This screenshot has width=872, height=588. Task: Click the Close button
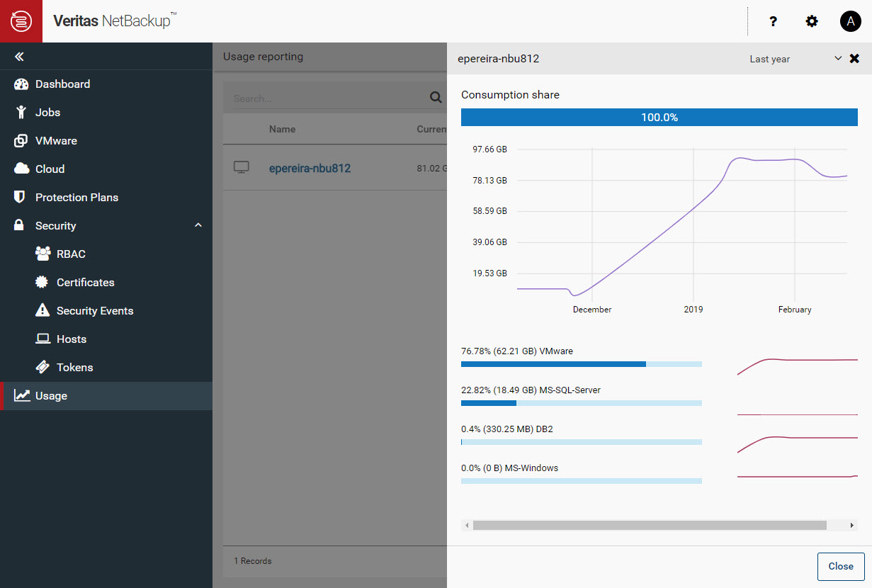(841, 566)
